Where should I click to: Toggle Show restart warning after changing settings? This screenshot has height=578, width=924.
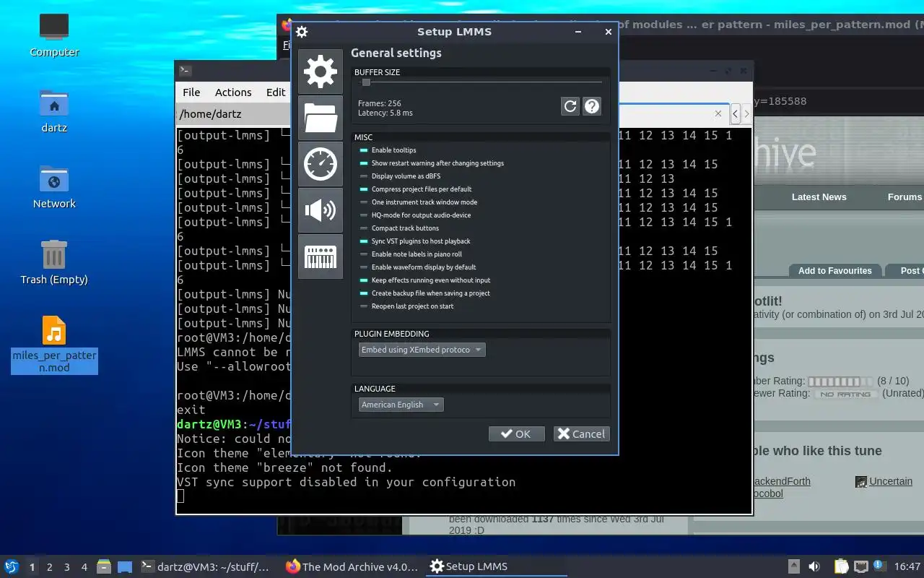pos(432,163)
